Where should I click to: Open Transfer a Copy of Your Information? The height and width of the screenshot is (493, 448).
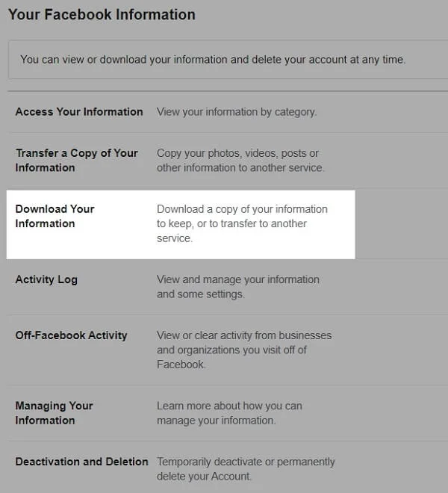click(76, 160)
